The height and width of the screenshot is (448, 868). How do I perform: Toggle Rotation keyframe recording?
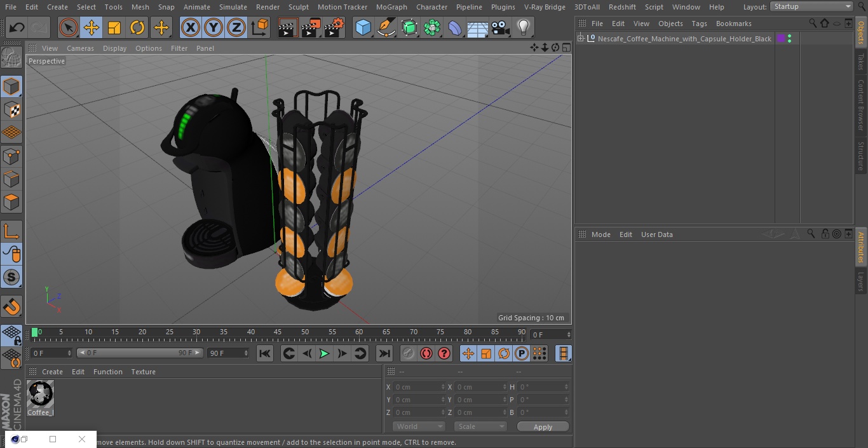(504, 353)
